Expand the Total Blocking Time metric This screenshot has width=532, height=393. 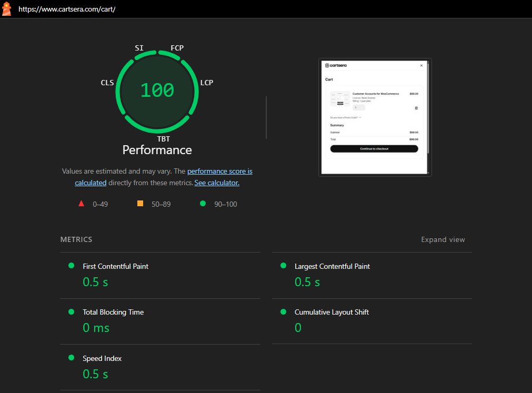(x=160, y=321)
